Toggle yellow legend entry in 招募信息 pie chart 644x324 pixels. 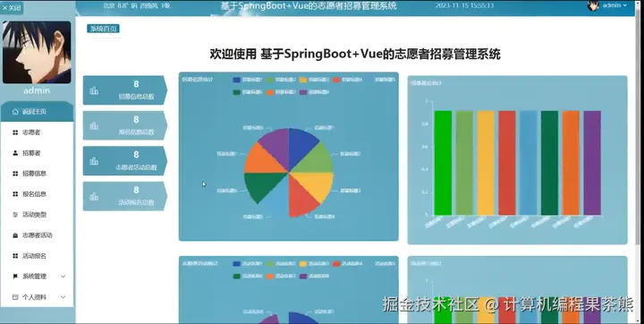pos(314,80)
